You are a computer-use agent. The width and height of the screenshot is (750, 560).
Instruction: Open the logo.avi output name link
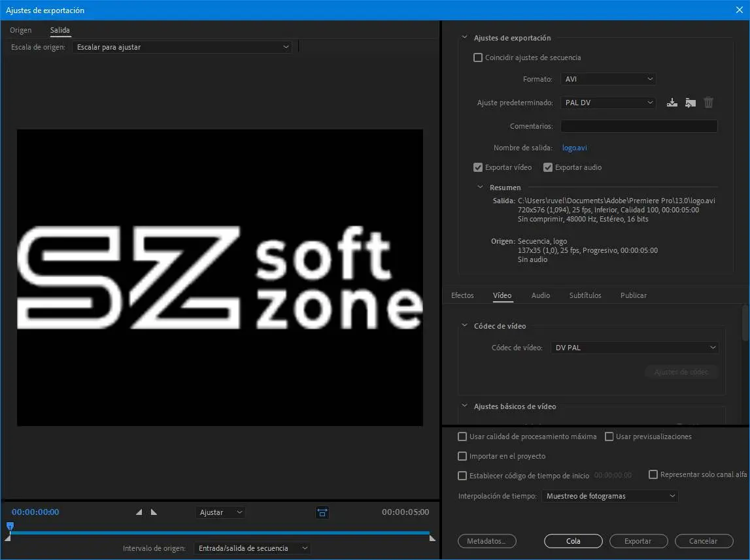coord(574,148)
